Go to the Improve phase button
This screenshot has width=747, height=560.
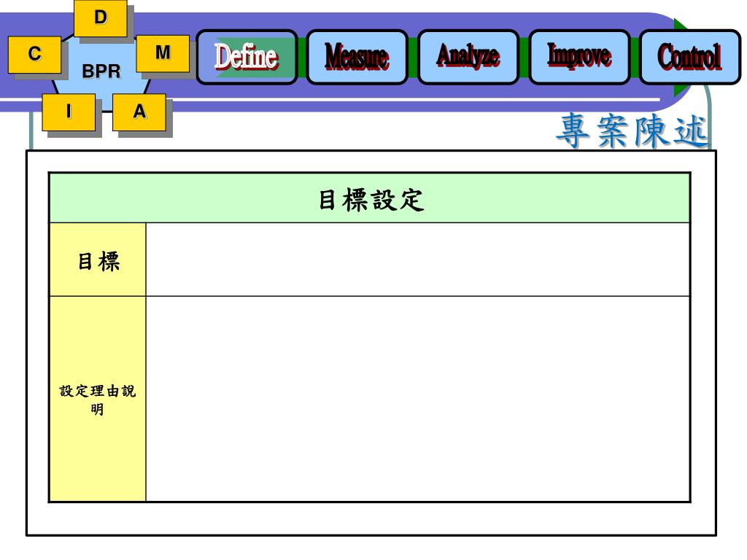[x=578, y=57]
